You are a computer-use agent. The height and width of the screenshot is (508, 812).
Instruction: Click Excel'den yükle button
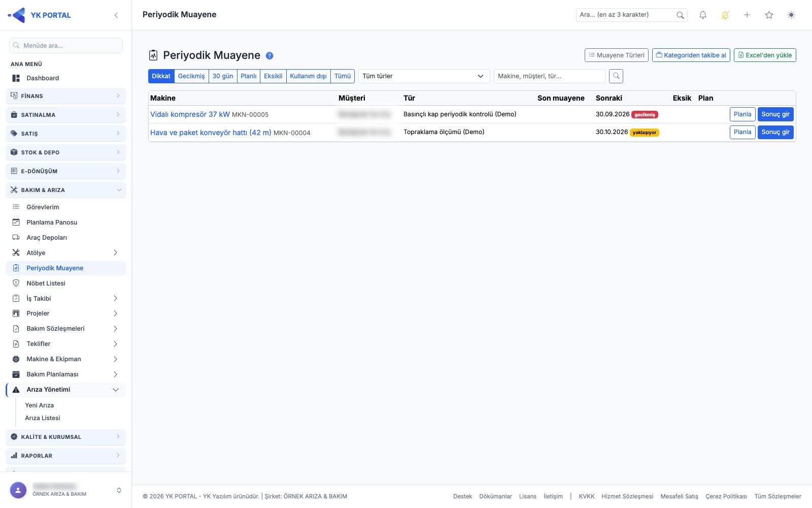(765, 55)
